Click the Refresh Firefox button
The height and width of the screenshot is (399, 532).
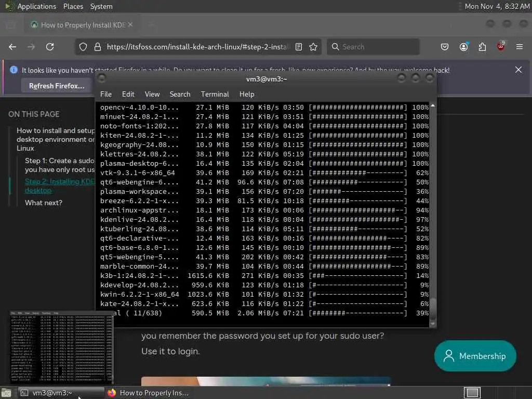click(x=57, y=86)
